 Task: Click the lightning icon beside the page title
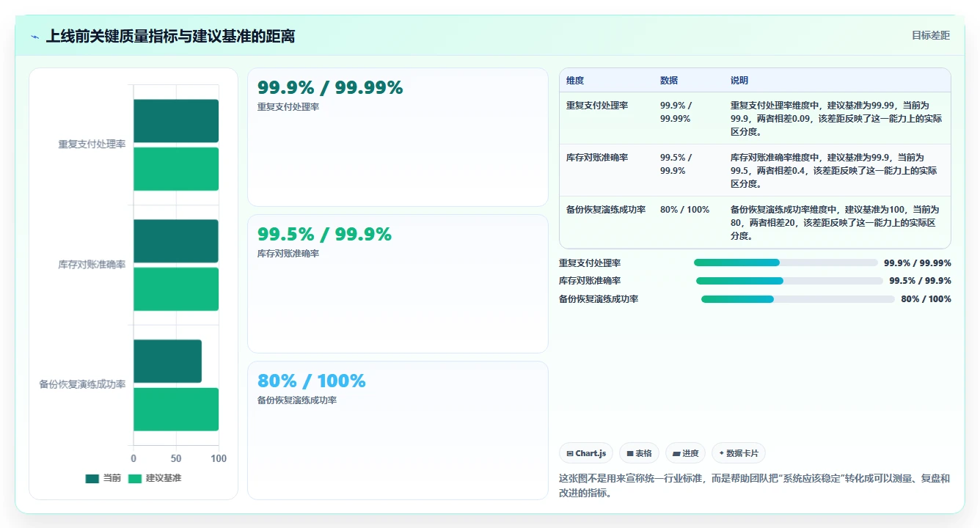(35, 37)
